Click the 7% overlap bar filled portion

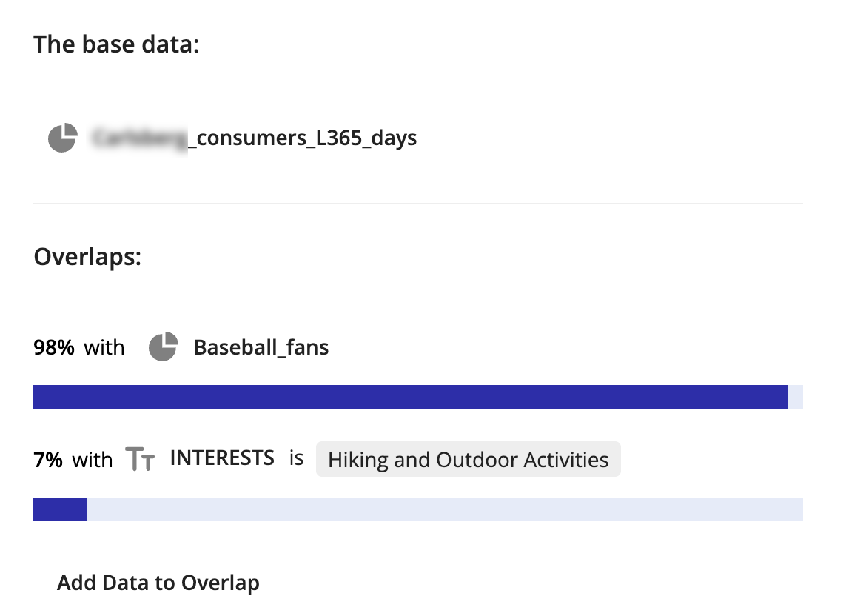tap(60, 509)
